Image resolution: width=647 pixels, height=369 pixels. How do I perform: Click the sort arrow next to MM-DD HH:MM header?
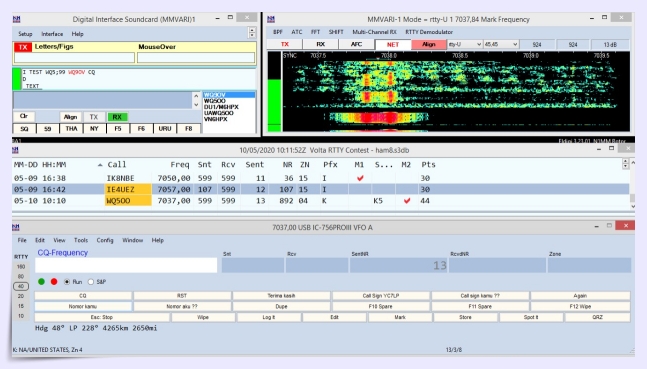[100, 165]
